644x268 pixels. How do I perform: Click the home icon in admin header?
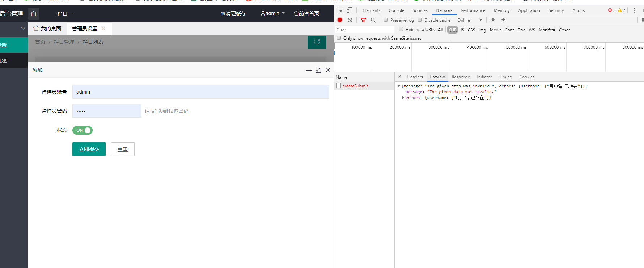pos(34,14)
